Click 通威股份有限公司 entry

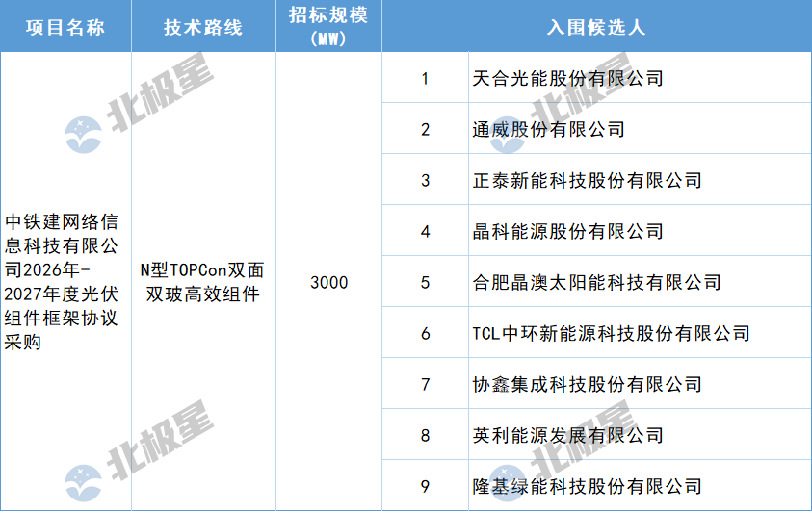(548, 129)
